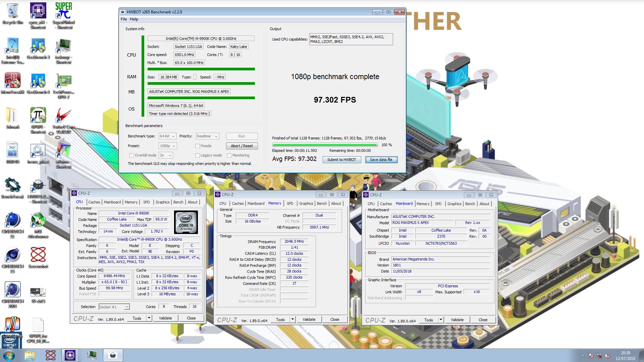Open the File menu in HWBOT
The width and height of the screenshot is (644, 362).
(x=124, y=19)
